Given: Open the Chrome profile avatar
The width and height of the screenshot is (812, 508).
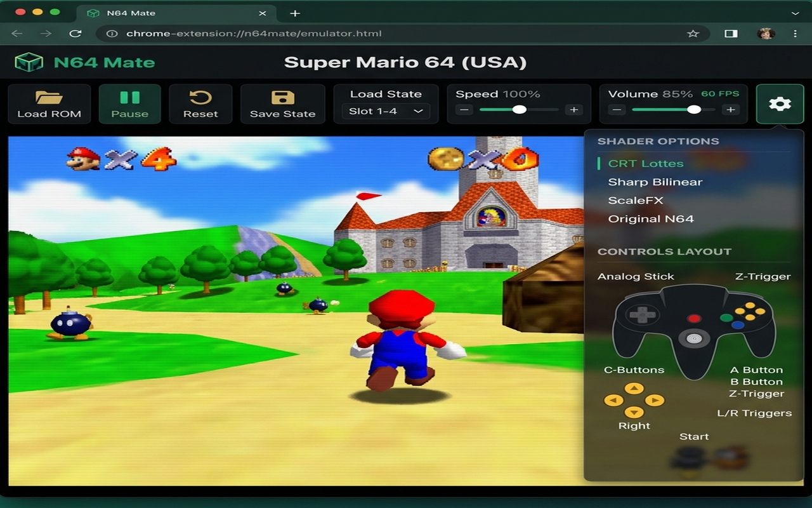Looking at the screenshot, I should 766,34.
